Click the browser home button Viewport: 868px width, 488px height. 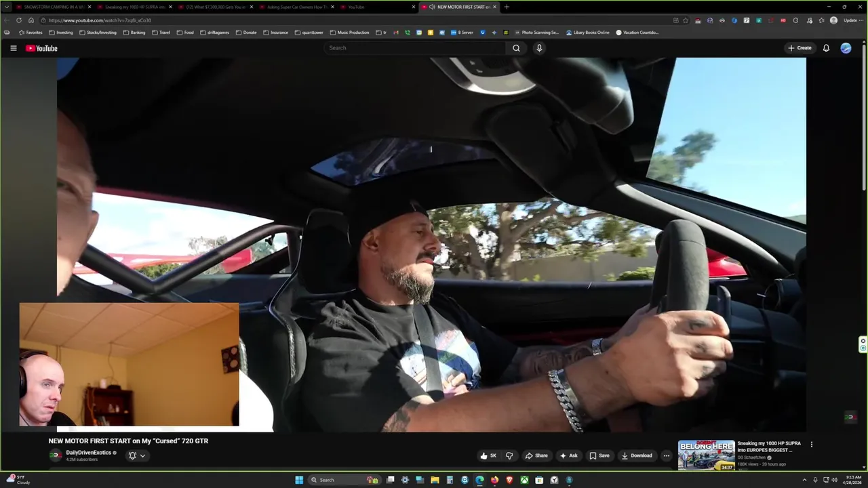pos(31,20)
